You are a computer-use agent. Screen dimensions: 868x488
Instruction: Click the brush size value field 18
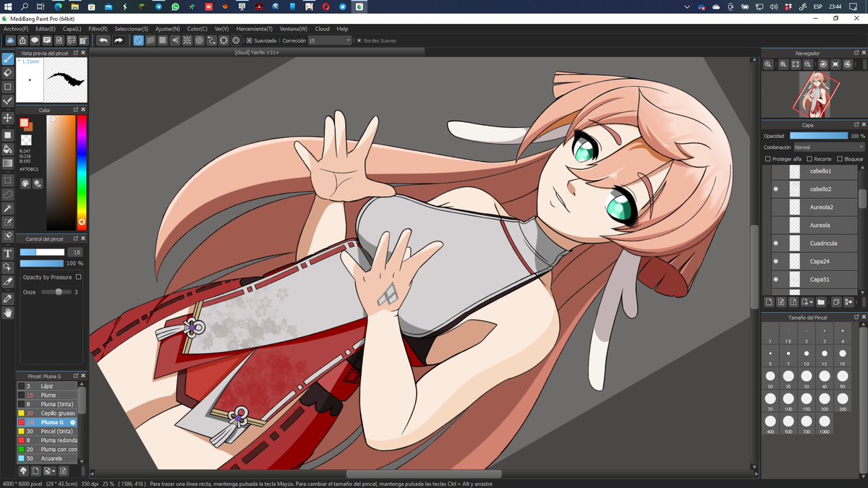pos(75,252)
